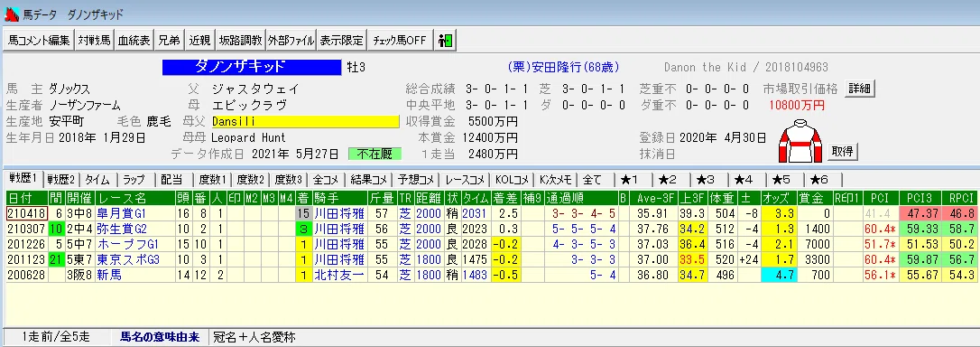Switch to the 予想コメ tab
This screenshot has height=347, width=980.
(x=416, y=180)
